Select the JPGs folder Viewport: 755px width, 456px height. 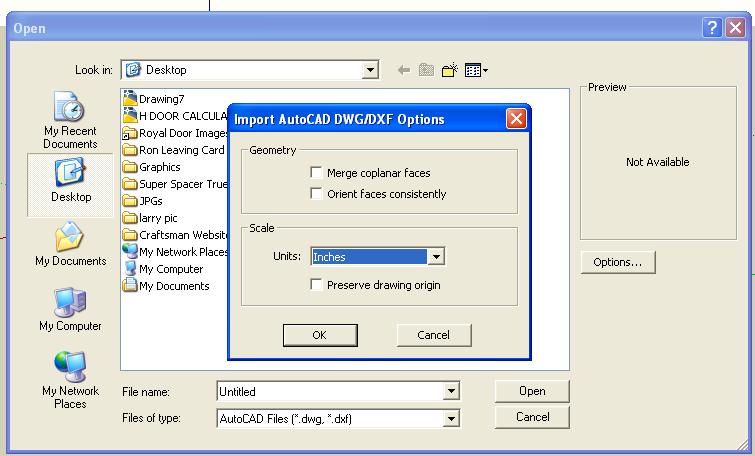click(143, 201)
